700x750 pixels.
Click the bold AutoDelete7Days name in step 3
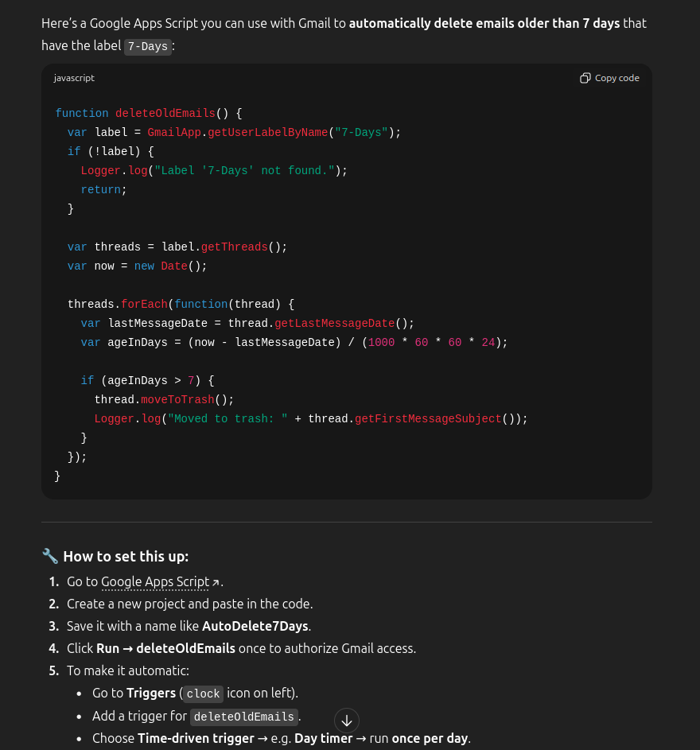point(255,626)
